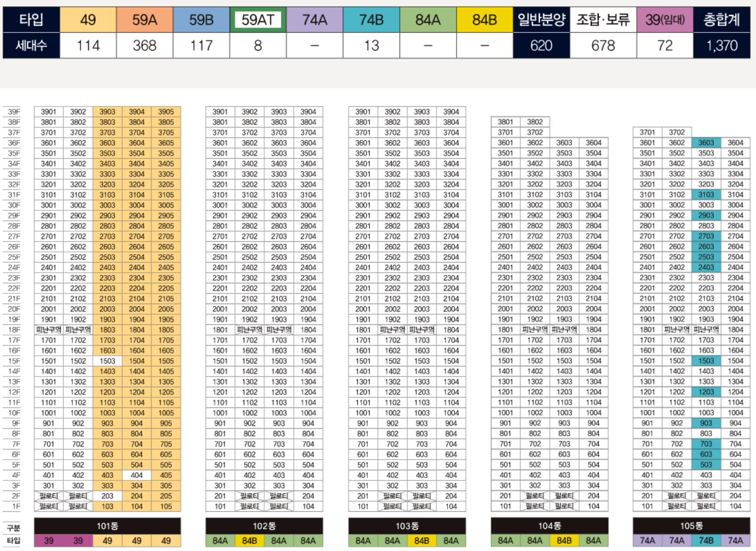This screenshot has width=756, height=551.
Task: Select unit 1001 in 104동
Action: click(x=505, y=413)
